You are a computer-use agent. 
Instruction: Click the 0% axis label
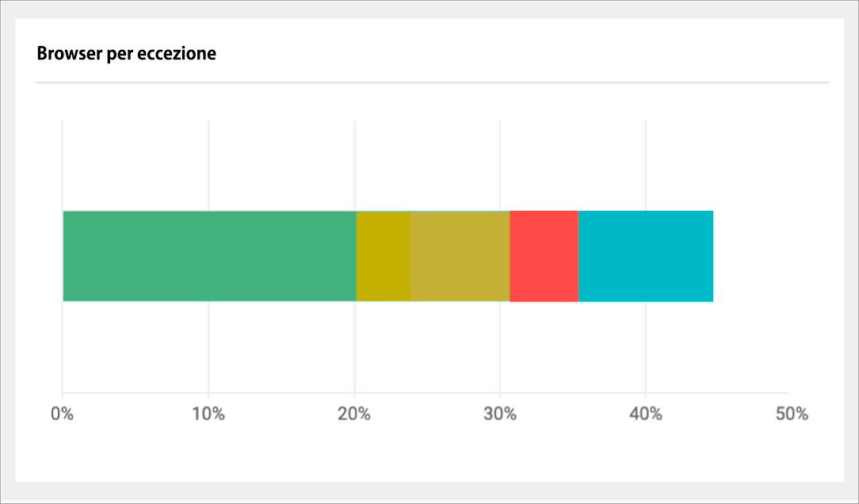pos(62,414)
